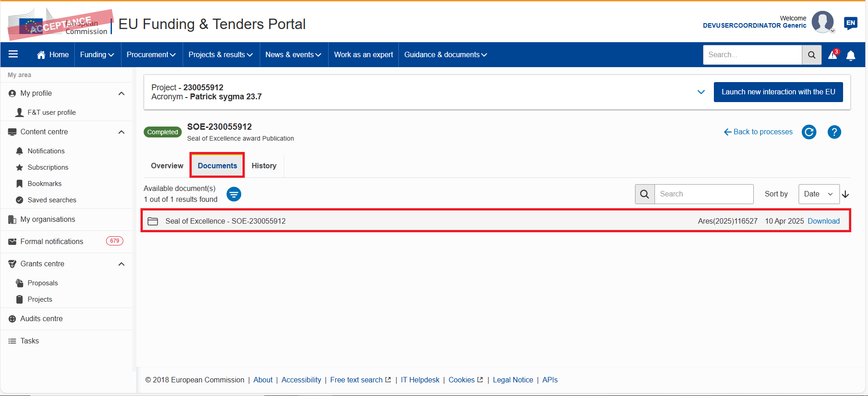This screenshot has height=396, width=868.
Task: Click the top bar search magnifier button
Action: [x=812, y=55]
